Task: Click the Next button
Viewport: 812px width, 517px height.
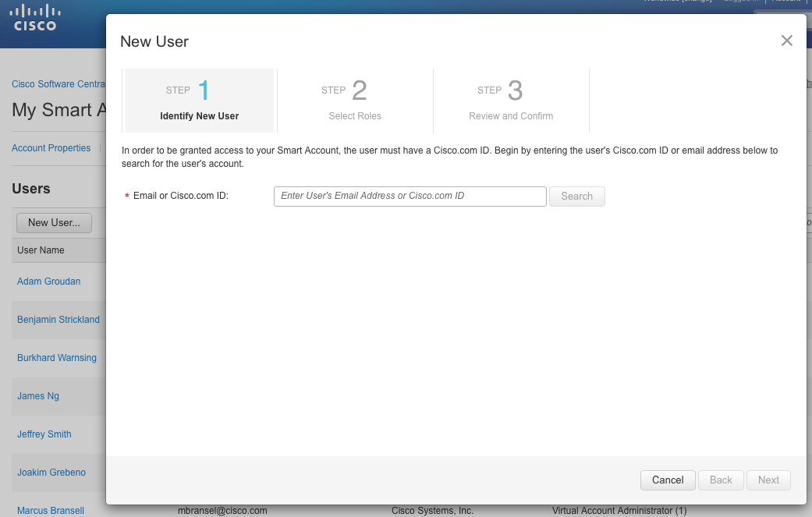Action: pyautogui.click(x=768, y=480)
